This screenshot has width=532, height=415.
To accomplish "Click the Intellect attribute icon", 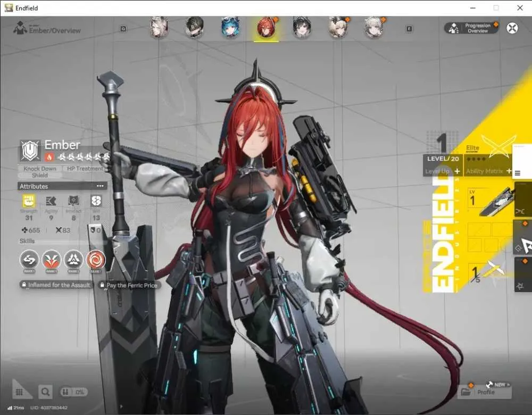I will pyautogui.click(x=73, y=201).
